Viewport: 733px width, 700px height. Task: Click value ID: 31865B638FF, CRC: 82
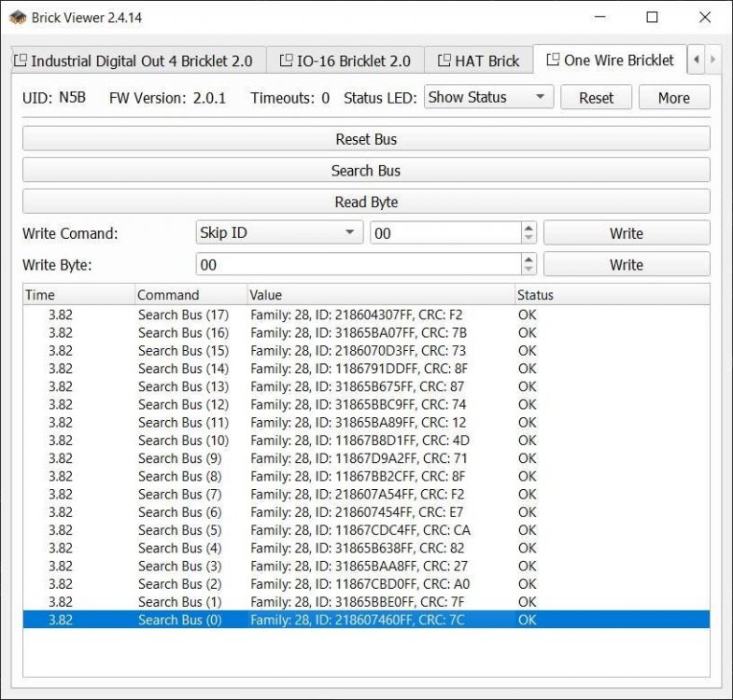[390, 548]
